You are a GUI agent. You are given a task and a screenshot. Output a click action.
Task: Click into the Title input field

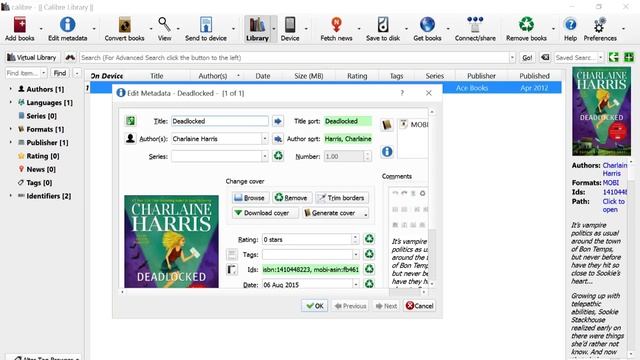pos(220,121)
